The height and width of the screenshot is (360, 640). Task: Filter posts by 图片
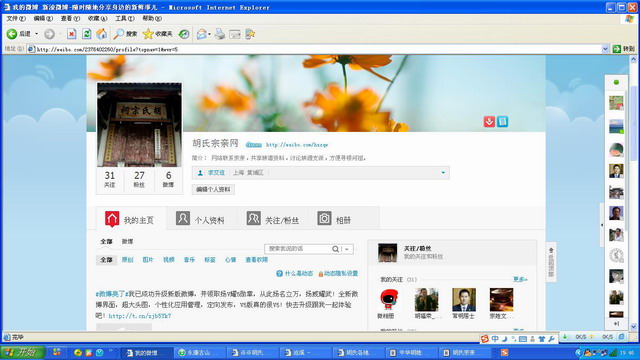tap(148, 260)
